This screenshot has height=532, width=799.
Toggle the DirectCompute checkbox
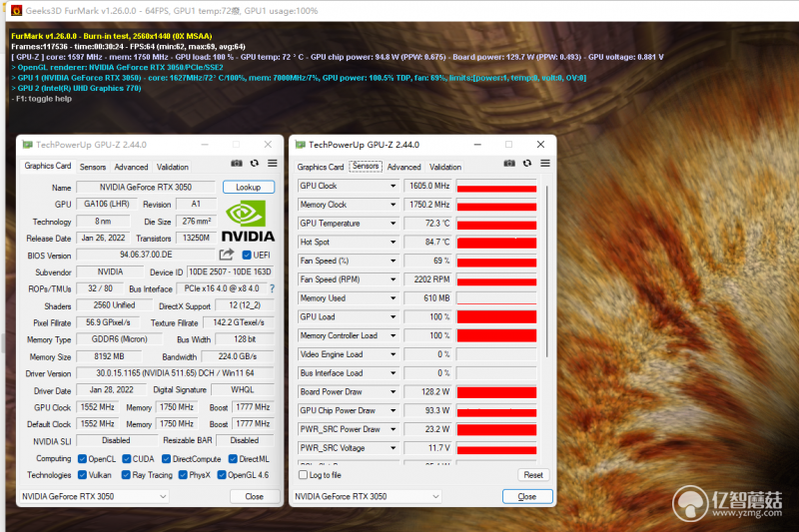[x=166, y=459]
